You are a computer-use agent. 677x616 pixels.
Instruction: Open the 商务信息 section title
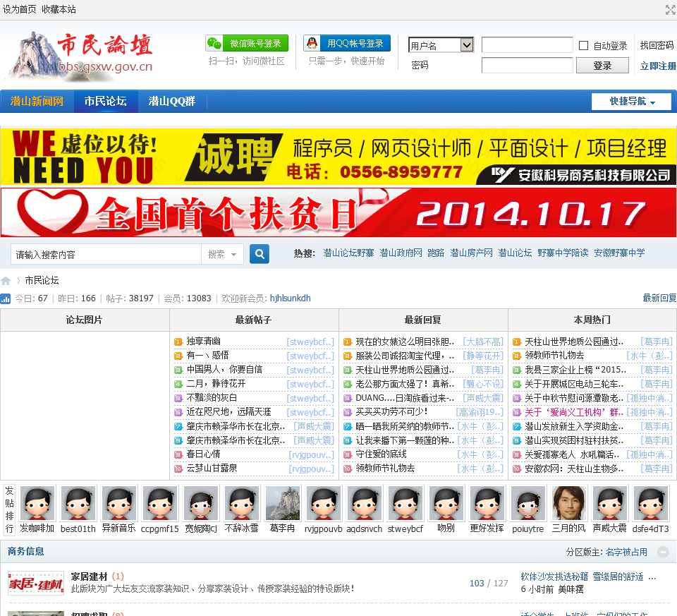point(25,551)
